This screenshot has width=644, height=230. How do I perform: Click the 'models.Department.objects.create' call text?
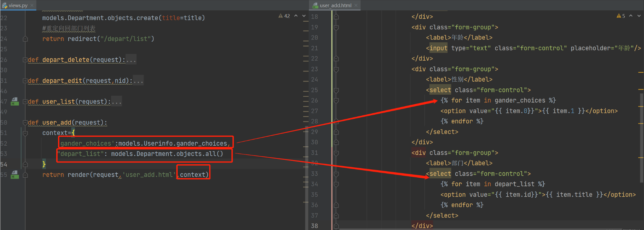pos(100,18)
